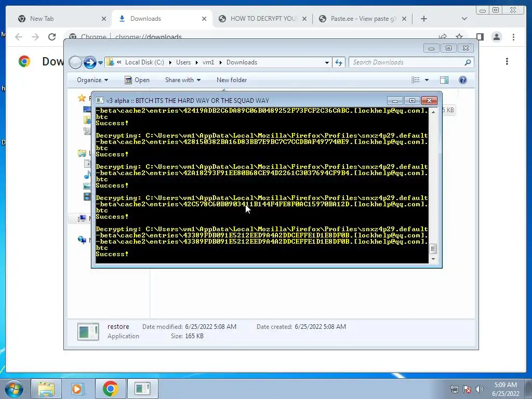Screen dimensions: 532x399
Task: Open the Organize menu
Action: pyautogui.click(x=92, y=80)
